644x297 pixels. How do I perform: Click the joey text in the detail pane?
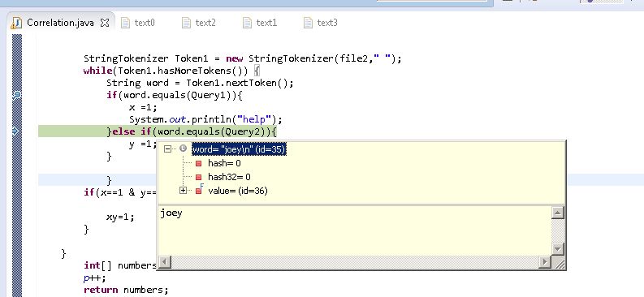171,213
